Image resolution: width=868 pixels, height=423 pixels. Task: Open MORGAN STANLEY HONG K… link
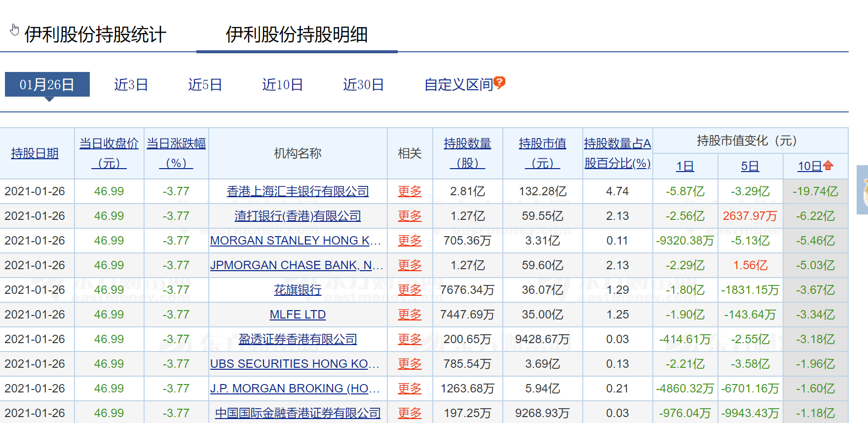point(296,241)
